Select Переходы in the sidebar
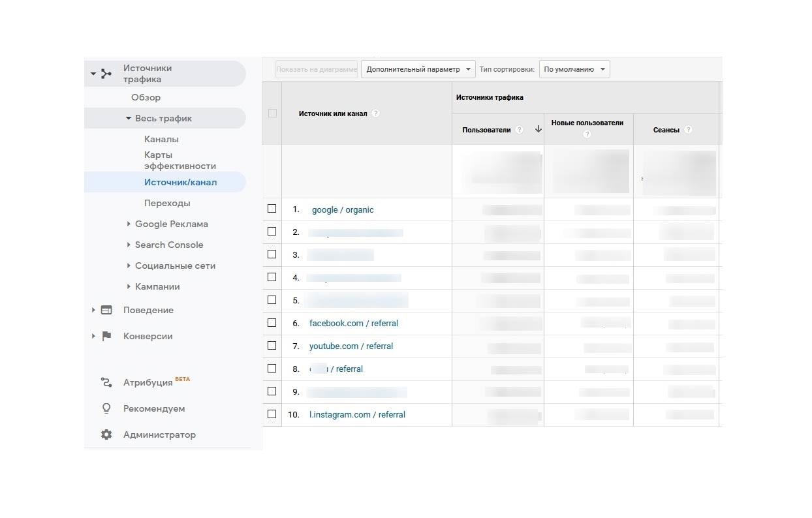812x518 pixels. pos(167,203)
